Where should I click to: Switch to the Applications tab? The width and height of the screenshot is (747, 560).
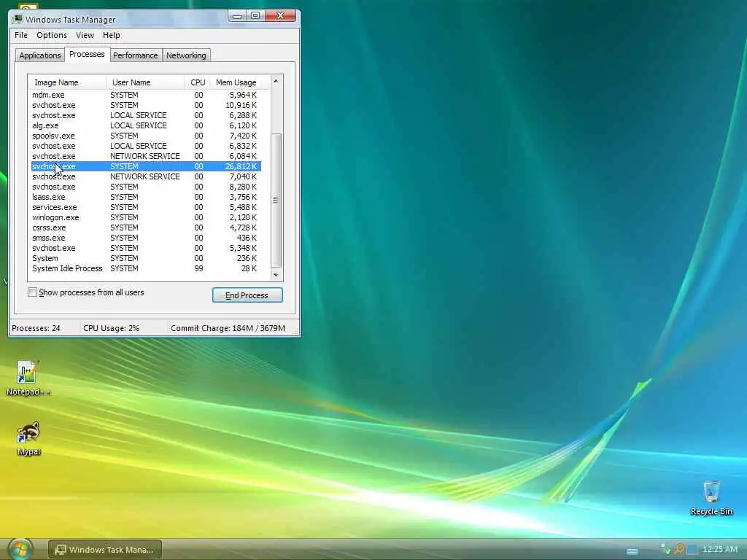40,55
